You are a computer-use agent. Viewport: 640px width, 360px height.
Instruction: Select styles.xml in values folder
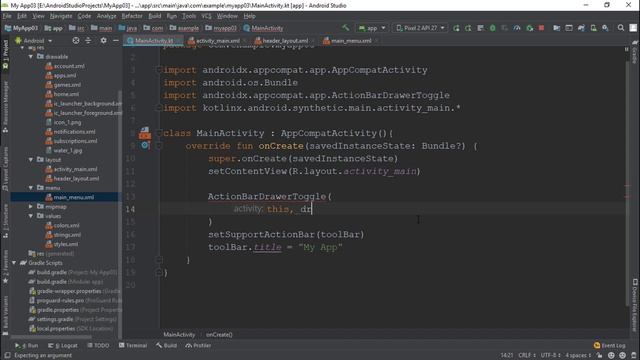62,244
